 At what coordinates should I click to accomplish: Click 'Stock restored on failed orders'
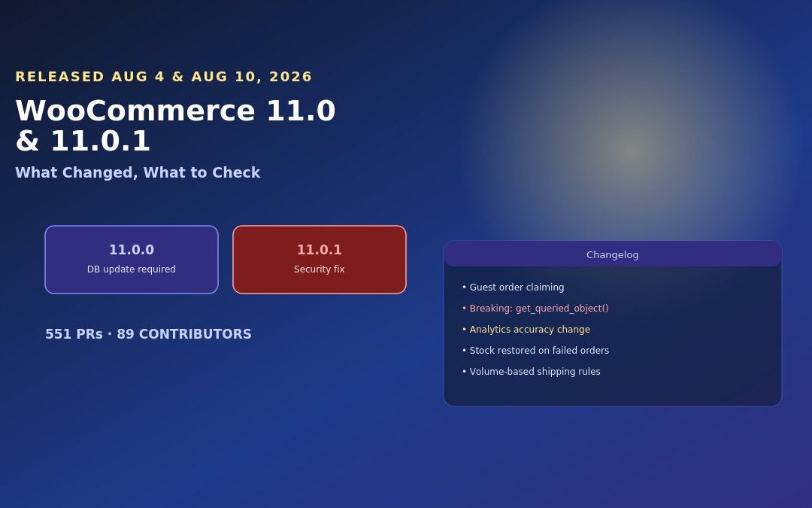pyautogui.click(x=535, y=351)
